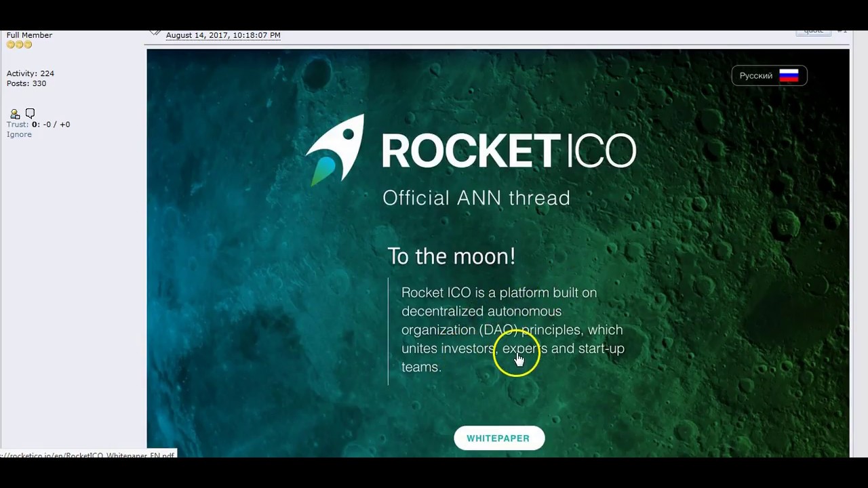Click the 'Posts: 330' text
This screenshot has height=488, width=868.
point(26,83)
